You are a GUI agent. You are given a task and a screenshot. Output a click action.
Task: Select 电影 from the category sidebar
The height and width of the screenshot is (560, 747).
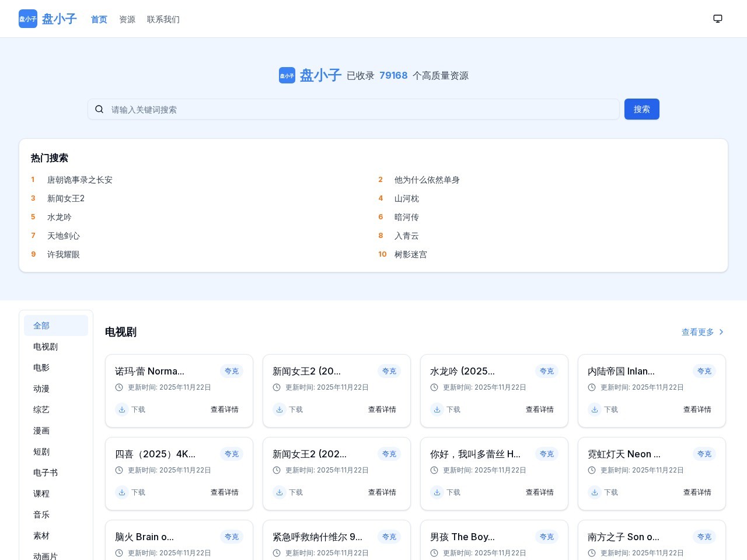tap(41, 367)
